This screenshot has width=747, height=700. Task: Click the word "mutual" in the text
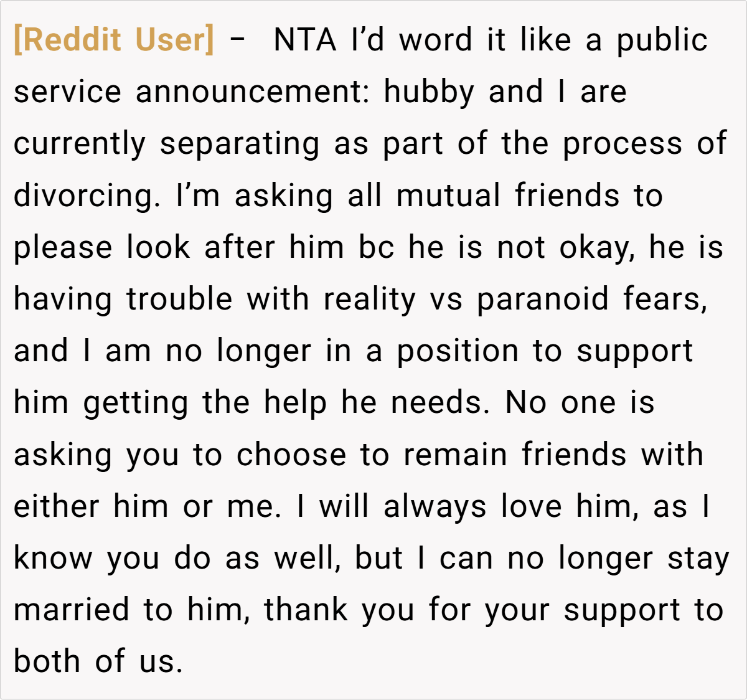[448, 195]
